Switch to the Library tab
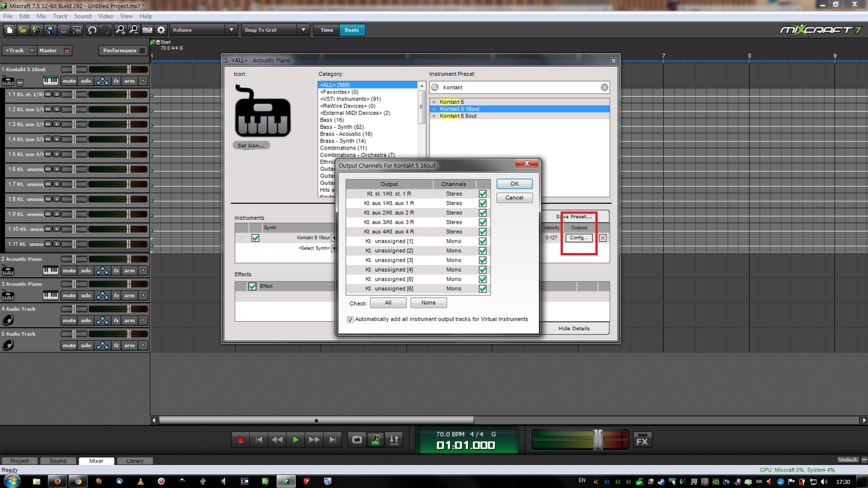This screenshot has height=488, width=868. [135, 461]
